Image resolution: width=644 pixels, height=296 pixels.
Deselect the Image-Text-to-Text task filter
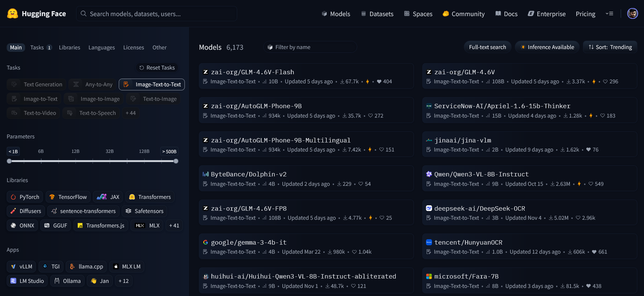tap(152, 84)
